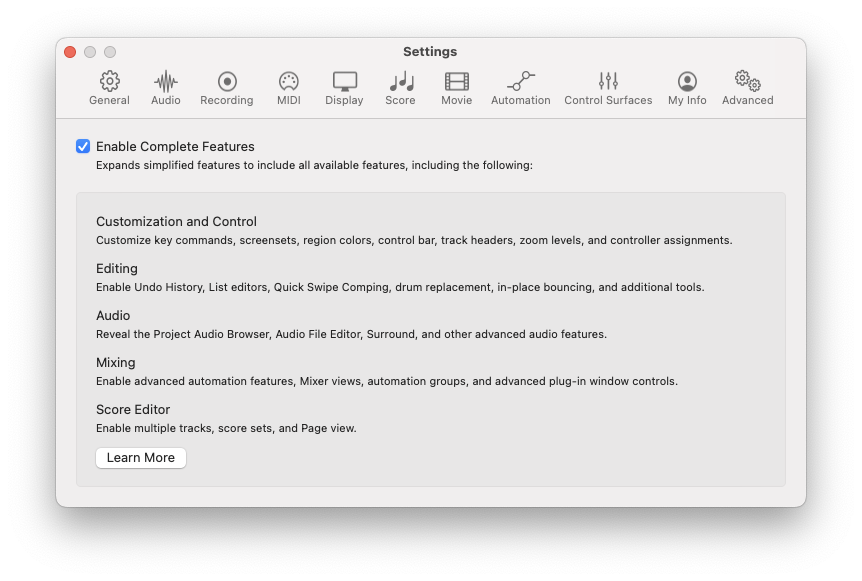Image resolution: width=862 pixels, height=581 pixels.
Task: Select the Automation curve icon
Action: [520, 82]
